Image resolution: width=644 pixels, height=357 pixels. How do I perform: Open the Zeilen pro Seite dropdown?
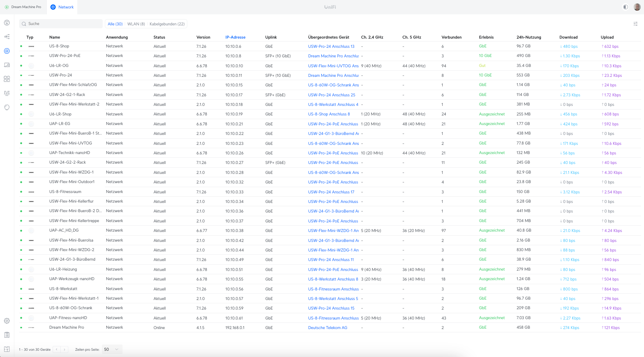click(x=112, y=349)
